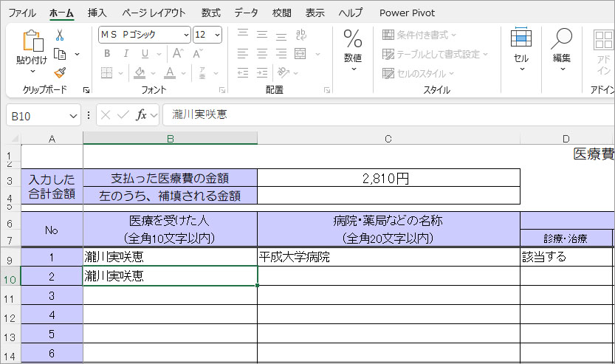Open font group dialog launcher
The image size is (615, 364).
click(222, 90)
